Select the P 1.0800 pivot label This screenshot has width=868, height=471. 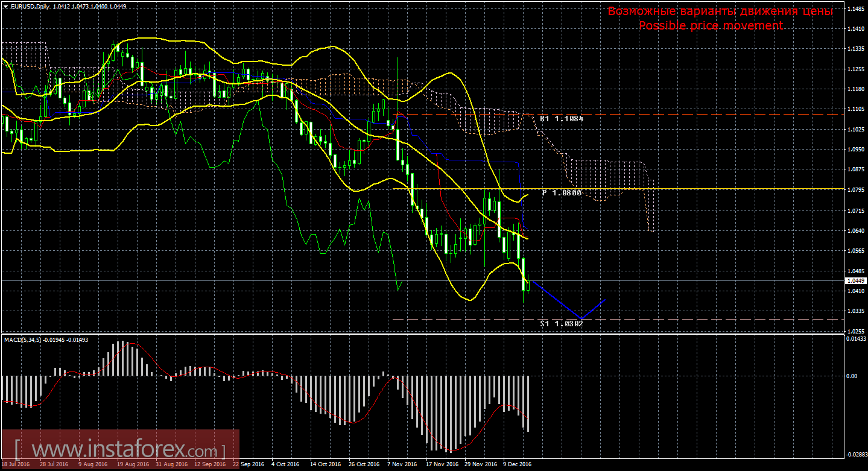(562, 193)
